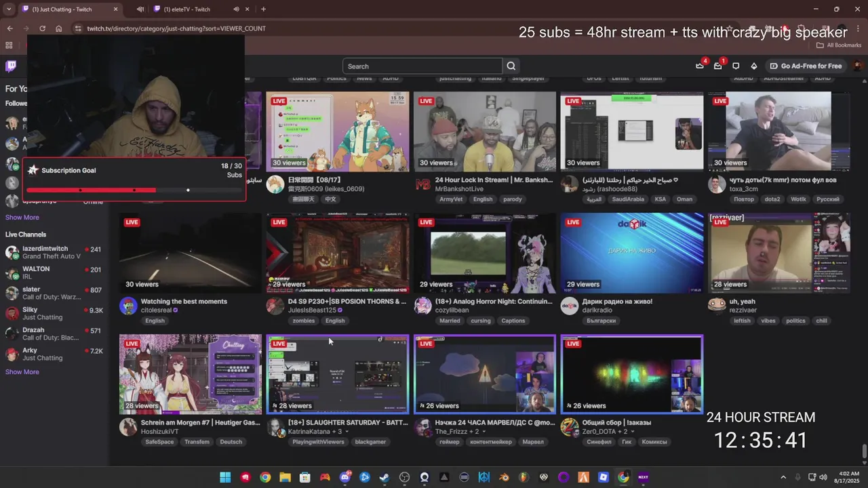Click the search magnifier button
The image size is (868, 488).
(x=511, y=66)
